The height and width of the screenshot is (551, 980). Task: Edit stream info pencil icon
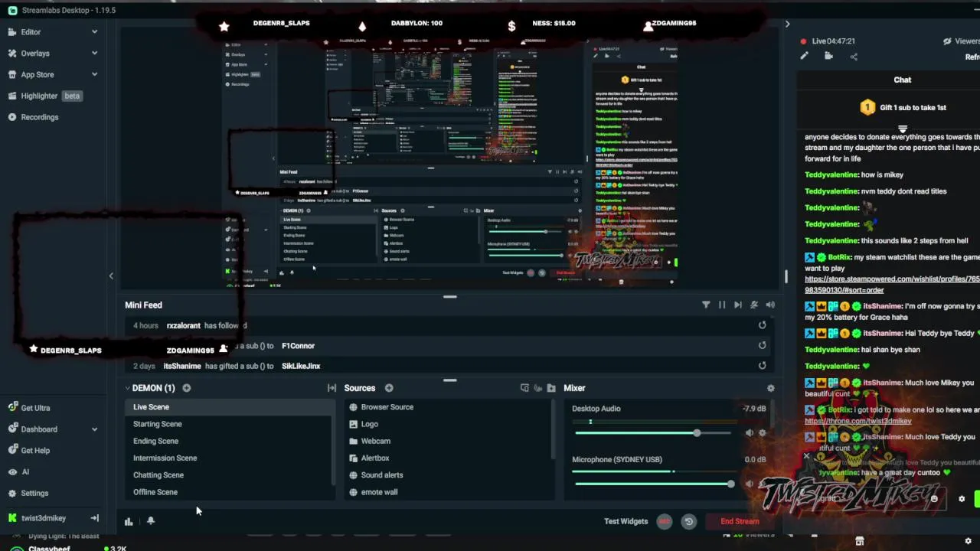804,56
